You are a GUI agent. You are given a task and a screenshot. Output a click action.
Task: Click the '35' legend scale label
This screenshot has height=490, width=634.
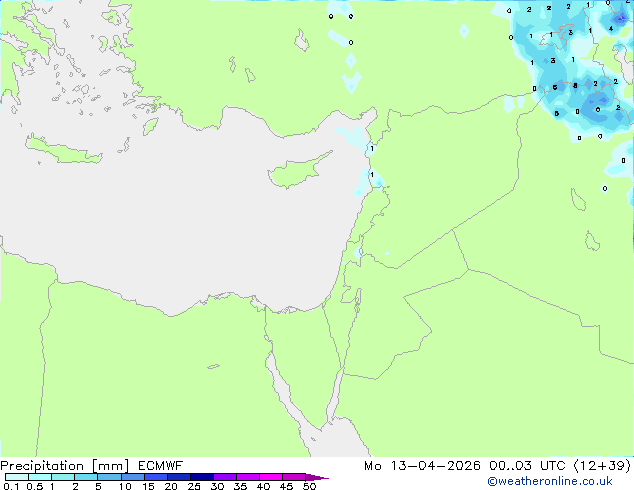pyautogui.click(x=240, y=486)
